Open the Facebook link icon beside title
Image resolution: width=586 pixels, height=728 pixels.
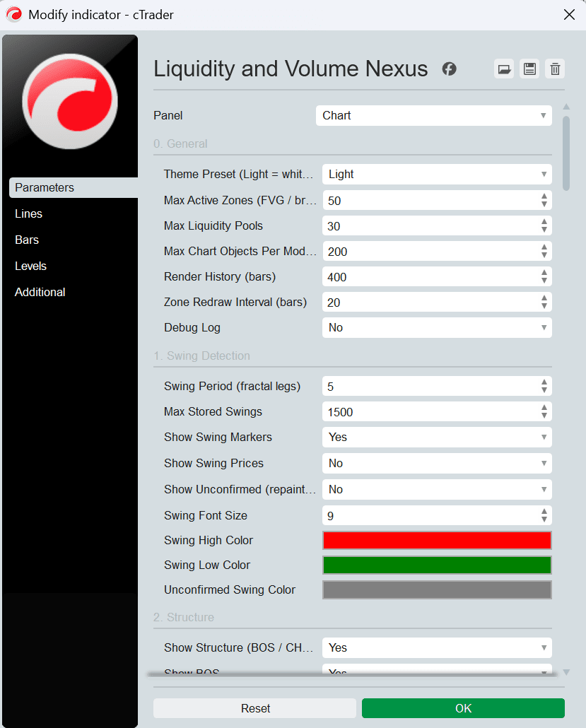(x=449, y=69)
